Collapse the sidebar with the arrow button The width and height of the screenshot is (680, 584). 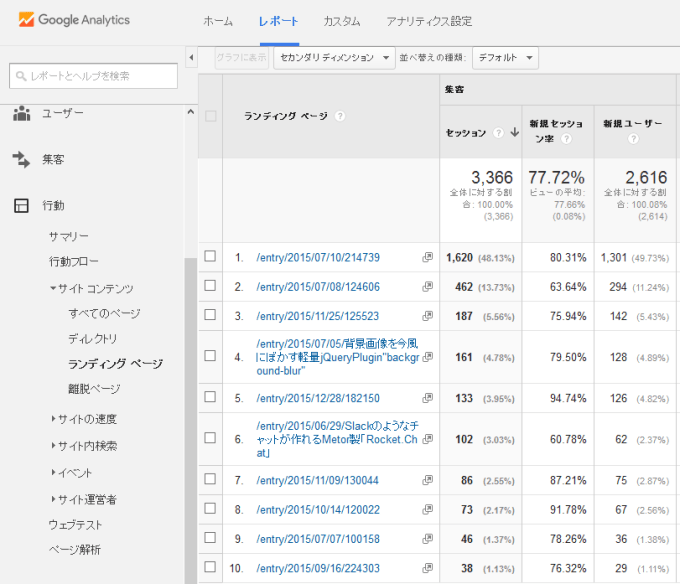pyautogui.click(x=192, y=57)
